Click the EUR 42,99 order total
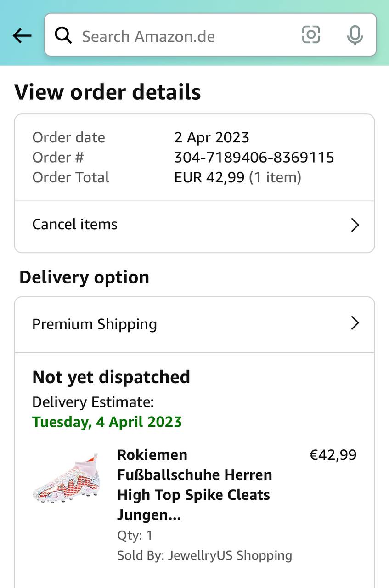This screenshot has width=389, height=588. [209, 177]
